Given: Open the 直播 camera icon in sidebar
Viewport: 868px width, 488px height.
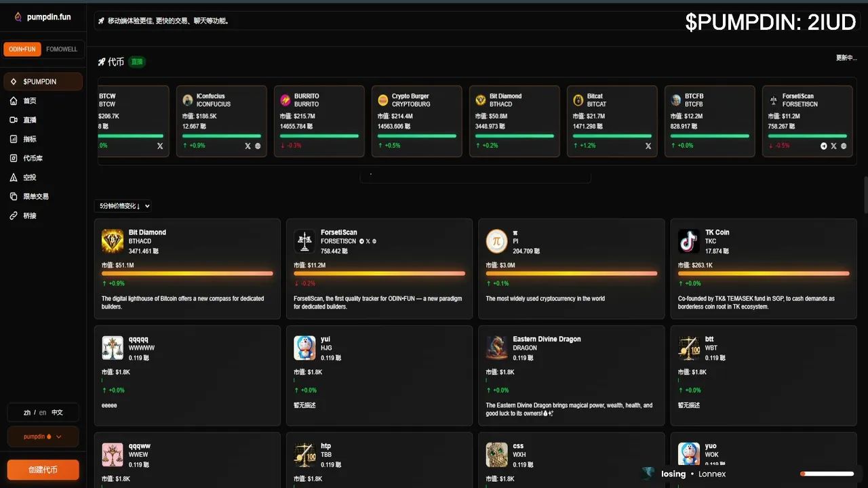Looking at the screenshot, I should coord(14,120).
